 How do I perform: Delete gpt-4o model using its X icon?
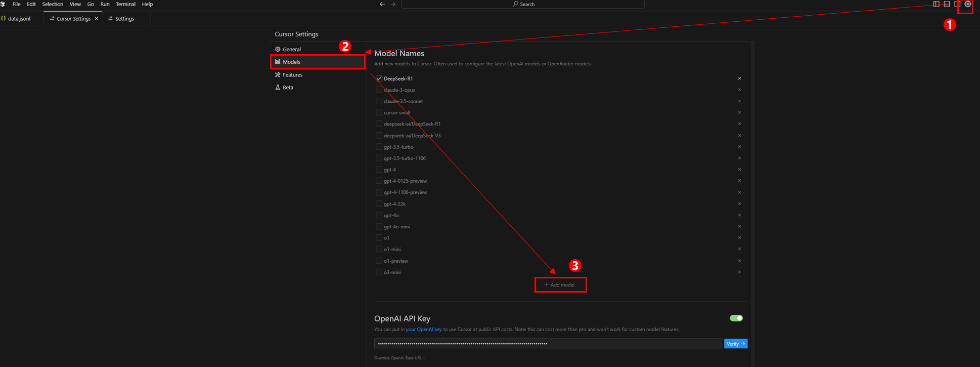pos(739,215)
